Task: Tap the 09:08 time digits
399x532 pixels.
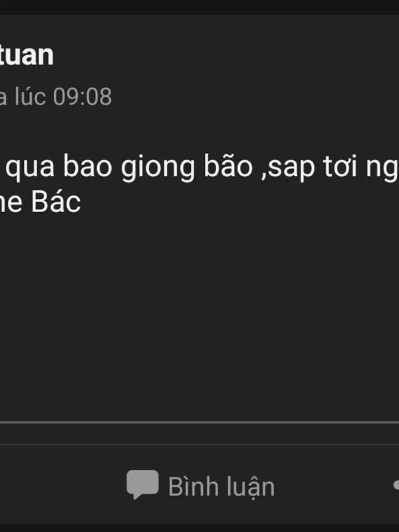Action: point(82,96)
